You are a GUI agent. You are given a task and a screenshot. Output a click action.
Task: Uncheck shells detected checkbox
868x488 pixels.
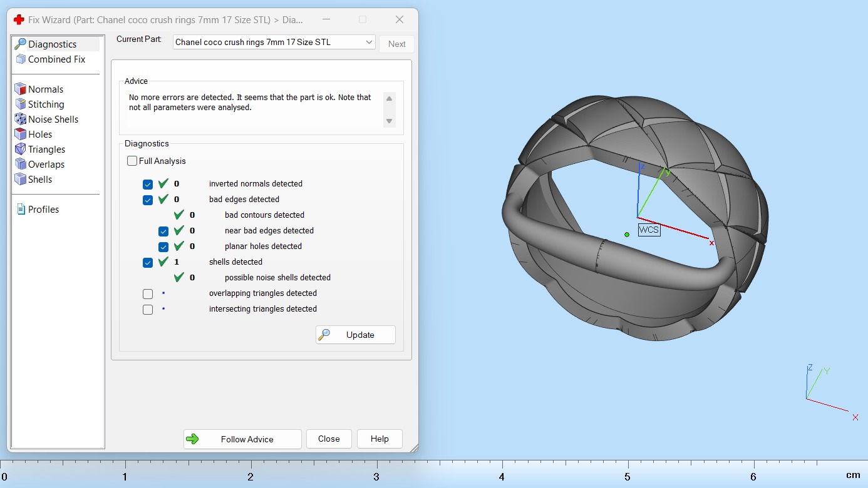[148, 262]
